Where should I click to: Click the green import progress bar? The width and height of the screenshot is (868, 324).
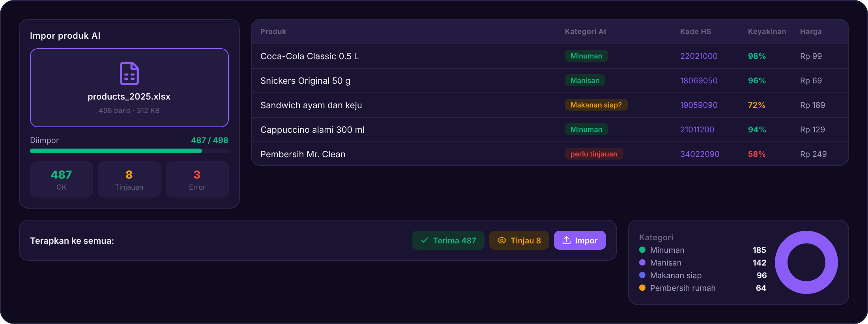point(116,151)
